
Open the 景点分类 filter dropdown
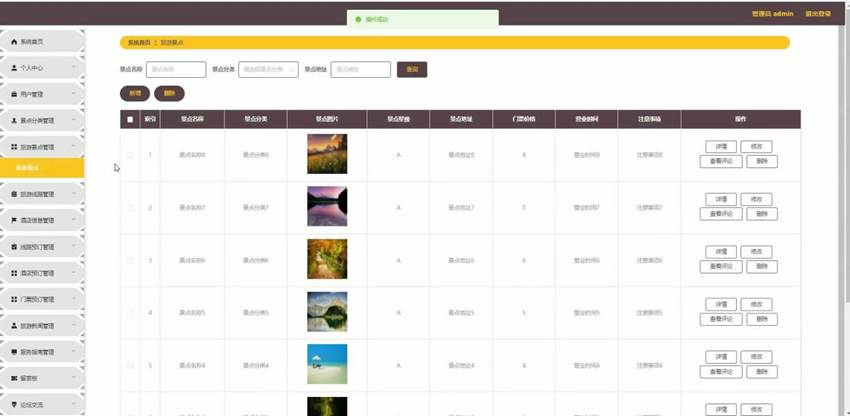268,69
